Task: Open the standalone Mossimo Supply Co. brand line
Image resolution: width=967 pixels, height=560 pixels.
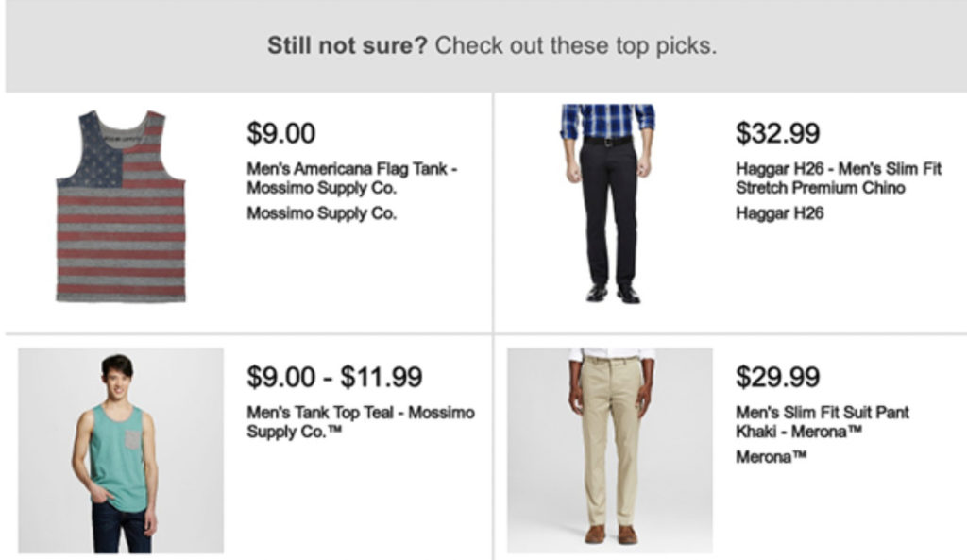Action: [x=321, y=213]
